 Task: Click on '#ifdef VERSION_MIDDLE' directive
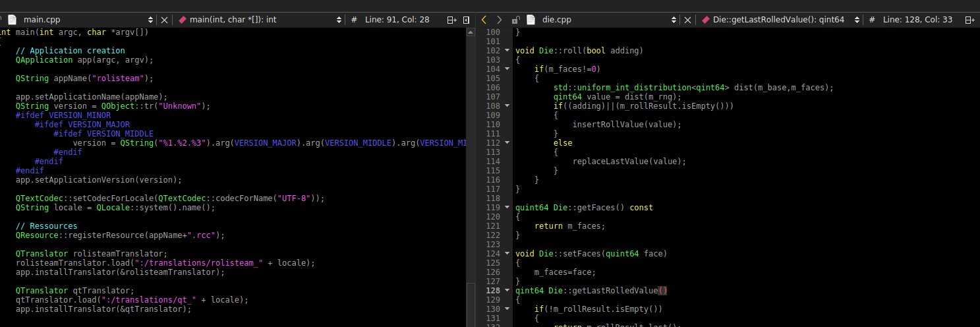103,134
